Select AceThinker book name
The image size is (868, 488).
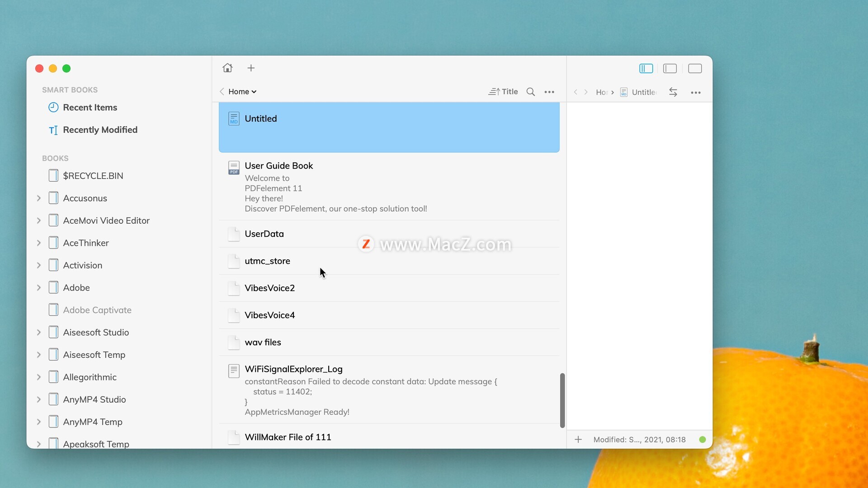(86, 243)
